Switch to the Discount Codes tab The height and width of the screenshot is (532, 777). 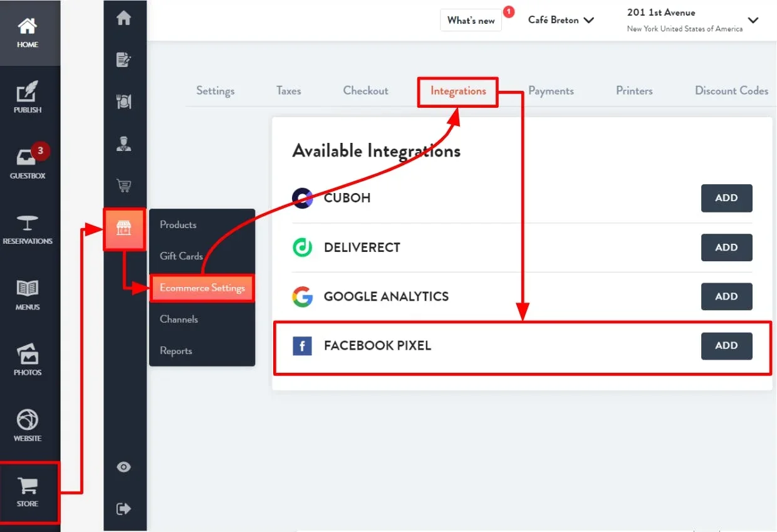[x=732, y=91]
